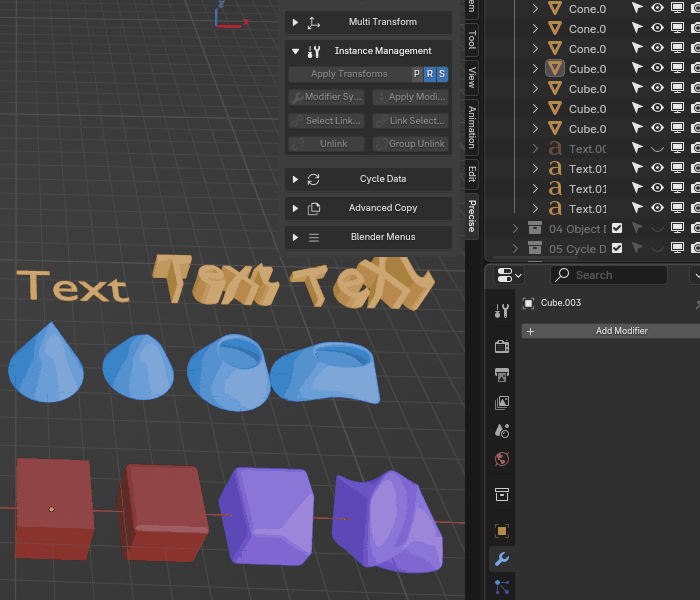Viewport: 700px width, 600px height.
Task: Expand the Multi Transform panel
Action: click(x=295, y=22)
